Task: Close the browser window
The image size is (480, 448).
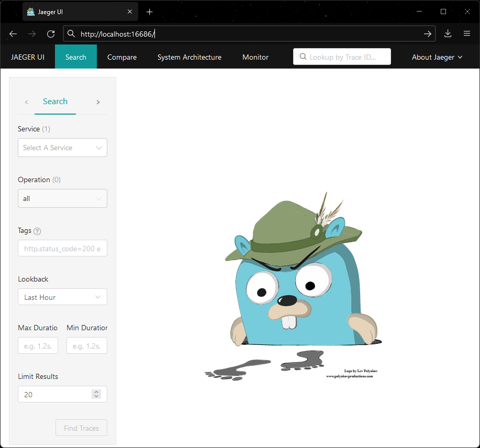Action: [x=467, y=12]
